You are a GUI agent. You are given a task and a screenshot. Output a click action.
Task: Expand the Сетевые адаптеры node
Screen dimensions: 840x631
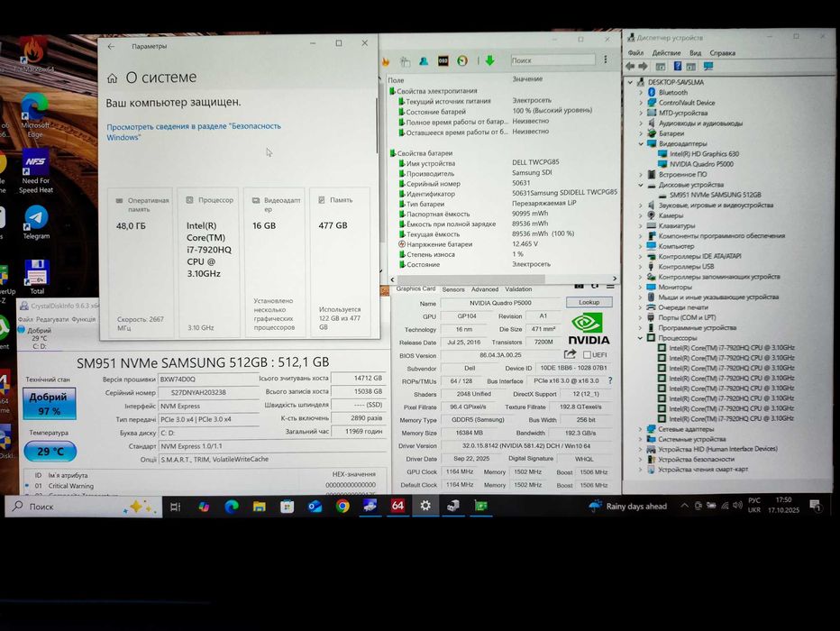tap(640, 429)
